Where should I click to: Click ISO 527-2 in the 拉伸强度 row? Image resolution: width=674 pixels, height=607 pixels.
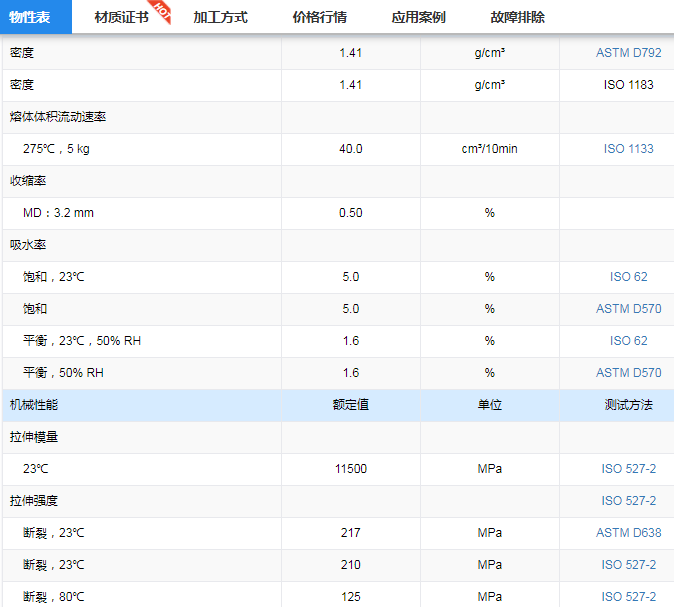pyautogui.click(x=628, y=501)
